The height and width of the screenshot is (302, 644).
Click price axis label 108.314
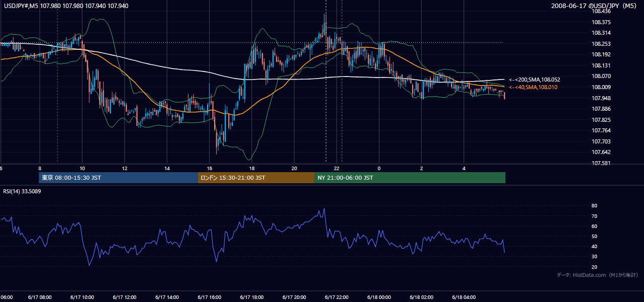[x=601, y=33]
